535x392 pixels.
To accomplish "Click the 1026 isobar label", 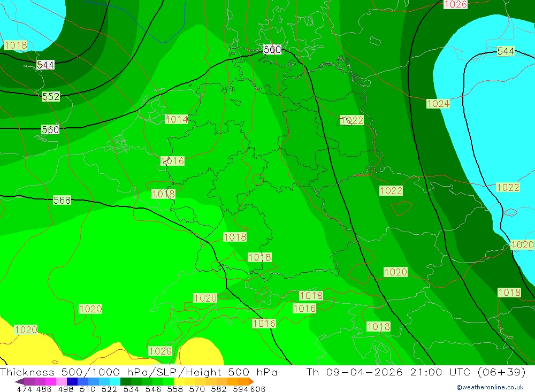I will [455, 4].
